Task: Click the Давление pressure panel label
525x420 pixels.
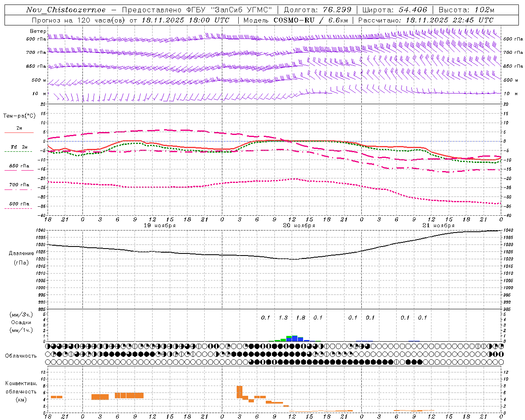Action: click(x=21, y=253)
